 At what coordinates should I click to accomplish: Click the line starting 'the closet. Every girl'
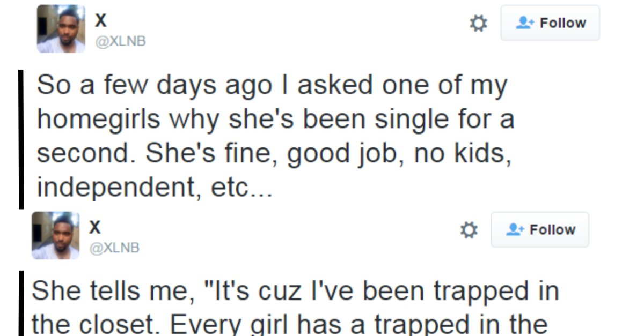(290, 324)
